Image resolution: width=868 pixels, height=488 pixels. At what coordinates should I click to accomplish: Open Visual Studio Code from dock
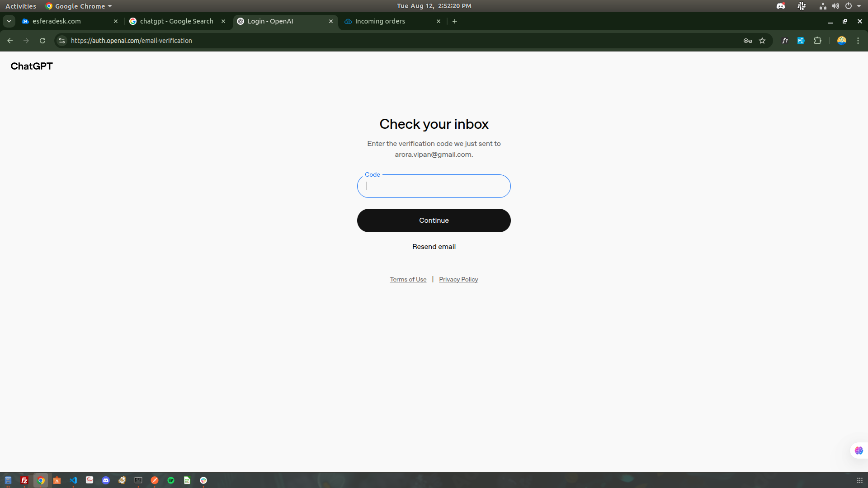click(73, 480)
